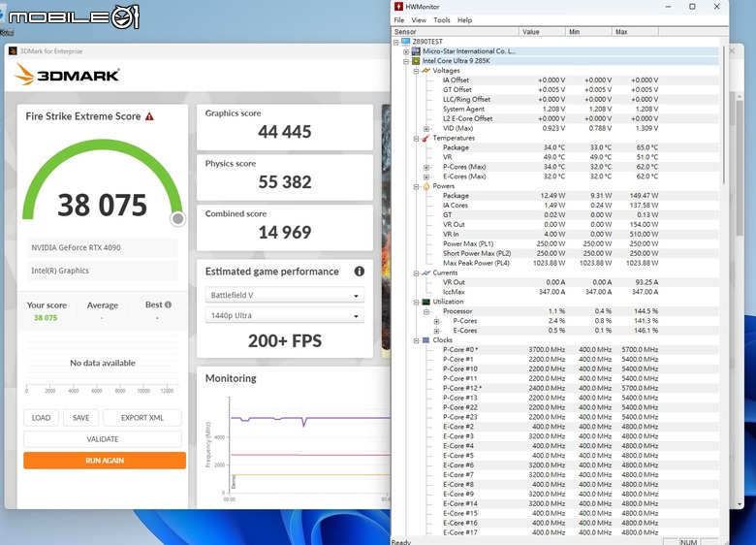Click the Combined score 14 969 value
This screenshot has width=756, height=545.
(284, 232)
